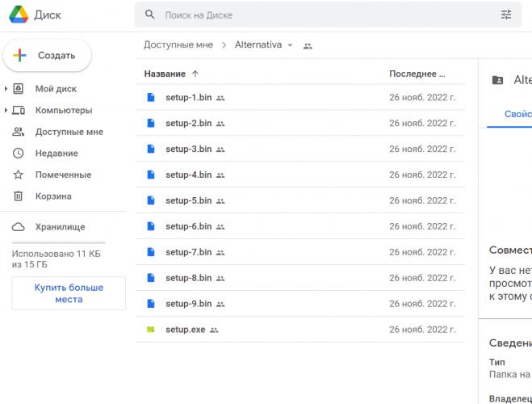Click into Поиск на Диске field

(323, 15)
